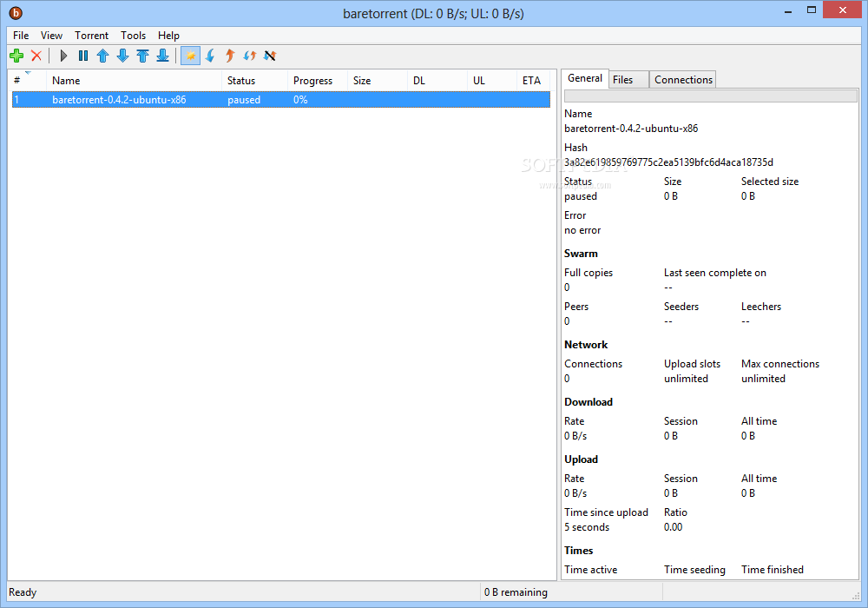Start the torrent with the play icon
868x608 pixels.
(x=63, y=56)
